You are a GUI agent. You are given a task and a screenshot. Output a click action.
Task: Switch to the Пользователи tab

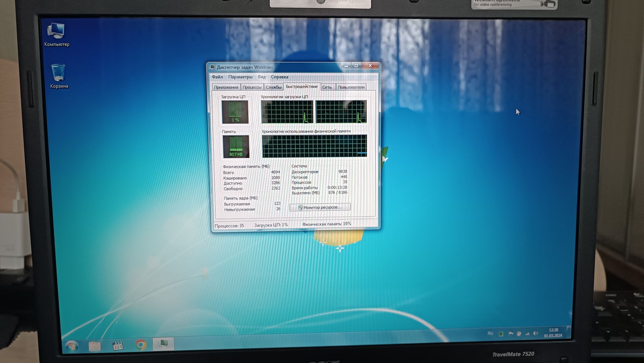coord(351,87)
